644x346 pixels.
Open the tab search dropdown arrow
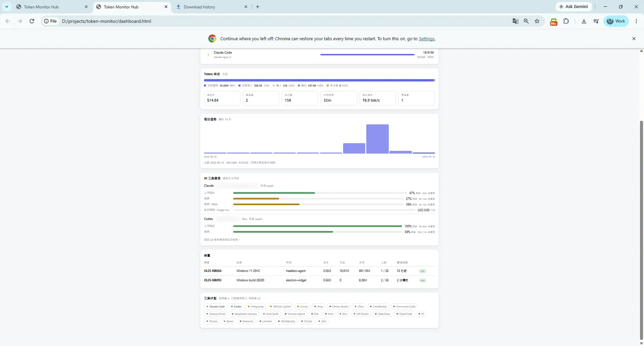(x=7, y=7)
